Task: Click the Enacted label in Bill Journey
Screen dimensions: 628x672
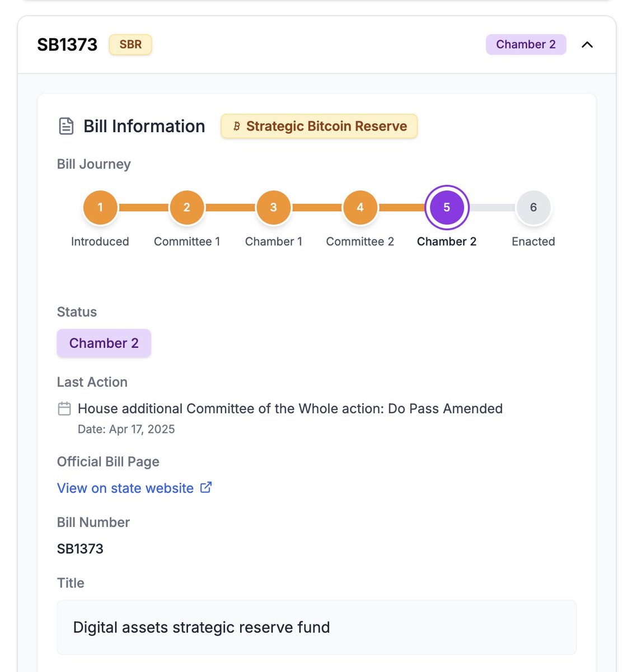Action: pos(533,241)
